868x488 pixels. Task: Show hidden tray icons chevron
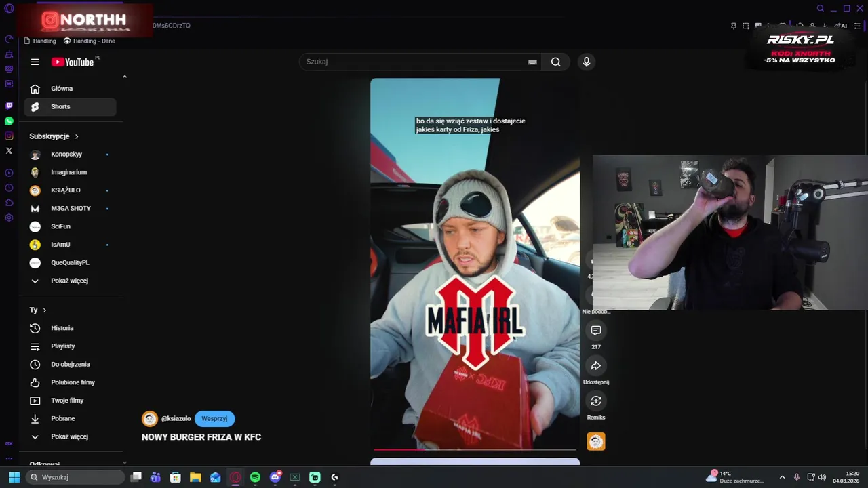pyautogui.click(x=782, y=477)
